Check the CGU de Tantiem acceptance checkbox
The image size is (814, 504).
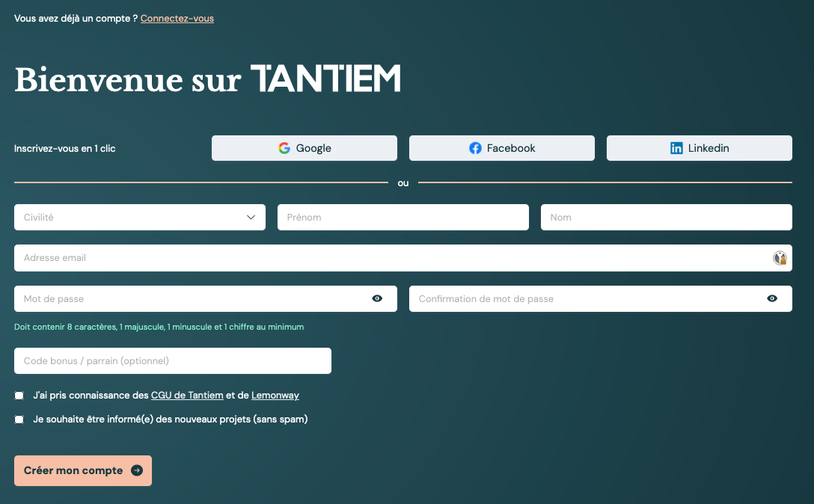pyautogui.click(x=19, y=396)
